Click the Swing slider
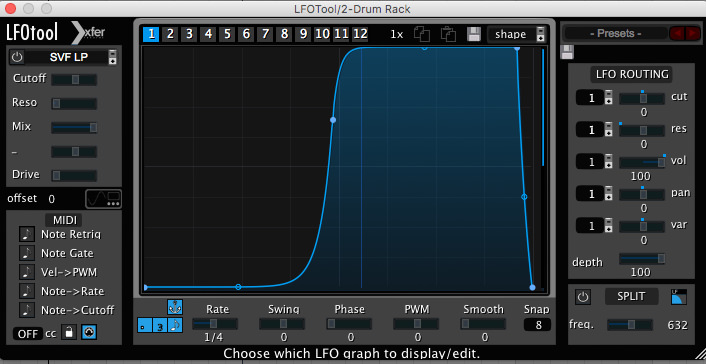Image resolution: width=706 pixels, height=364 pixels. [x=282, y=323]
